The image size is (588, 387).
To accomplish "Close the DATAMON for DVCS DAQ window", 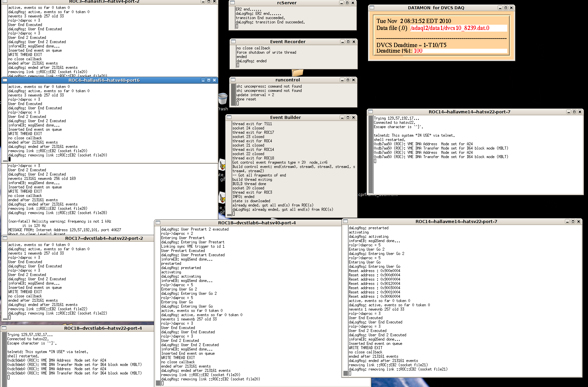I will pyautogui.click(x=511, y=8).
